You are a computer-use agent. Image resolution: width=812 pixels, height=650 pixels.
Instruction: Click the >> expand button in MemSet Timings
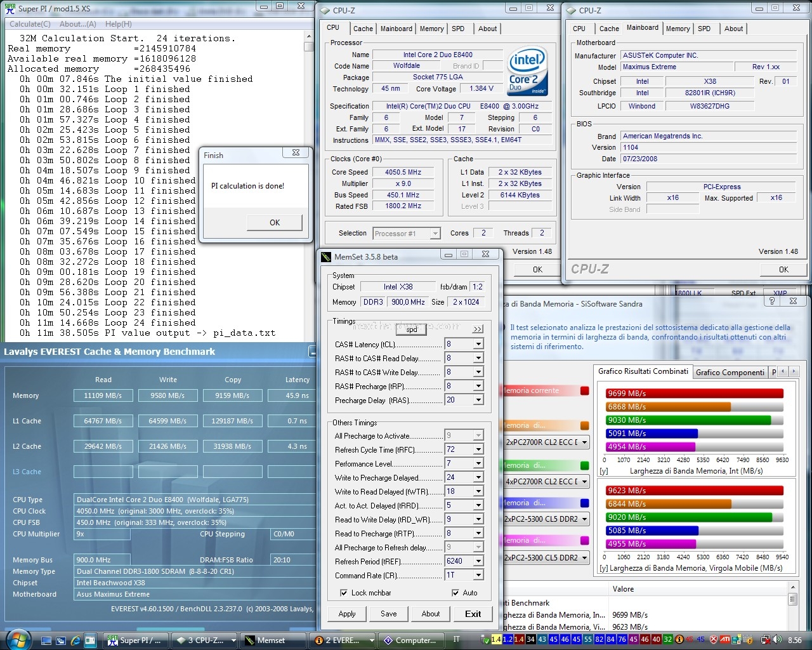[477, 329]
